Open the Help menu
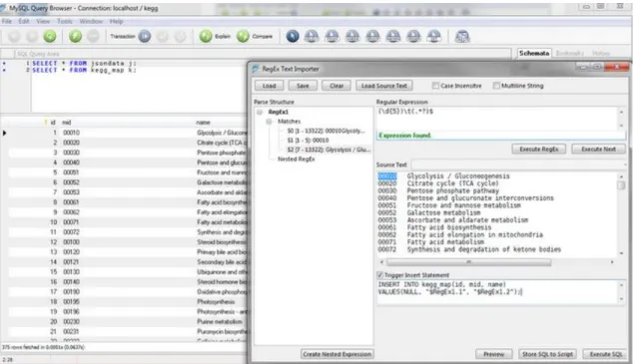The height and width of the screenshot is (364, 634). 116,21
